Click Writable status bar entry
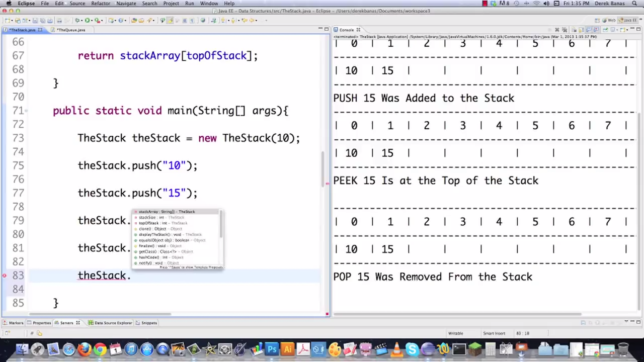 coord(455,333)
